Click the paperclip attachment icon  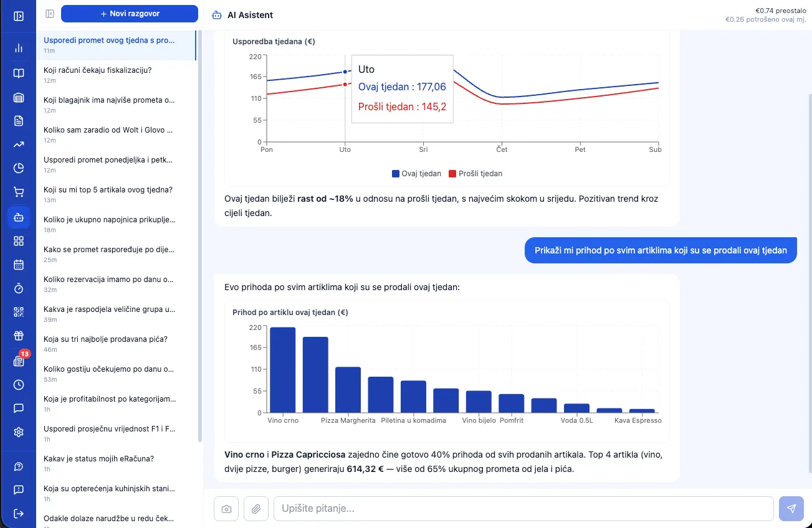(x=256, y=509)
